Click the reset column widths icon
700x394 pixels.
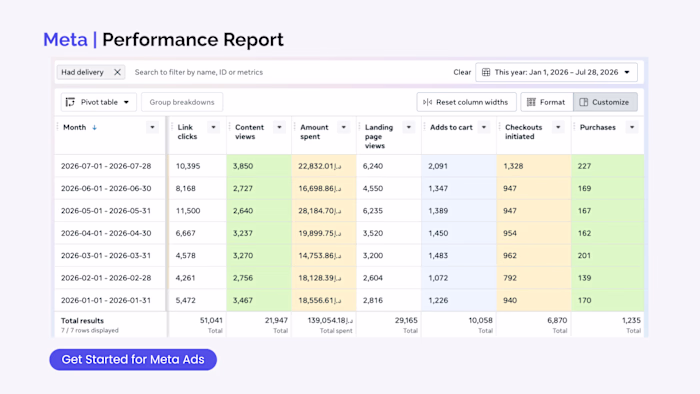click(427, 102)
